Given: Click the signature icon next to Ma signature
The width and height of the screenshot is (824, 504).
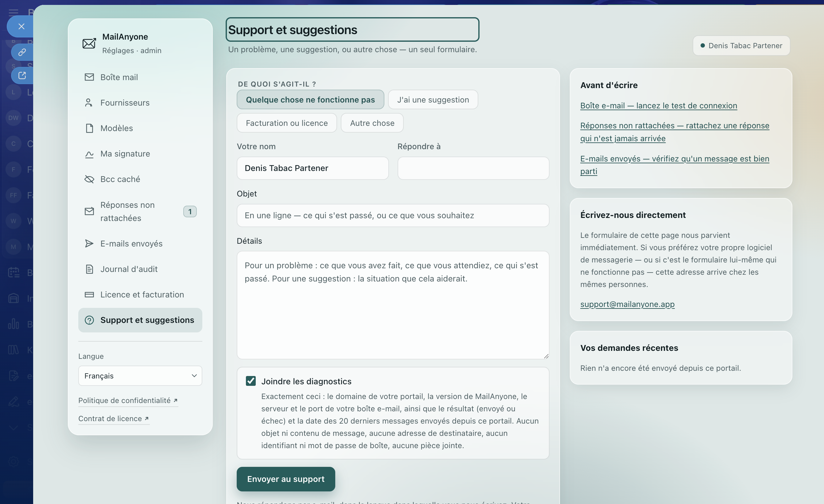Looking at the screenshot, I should coord(89,154).
